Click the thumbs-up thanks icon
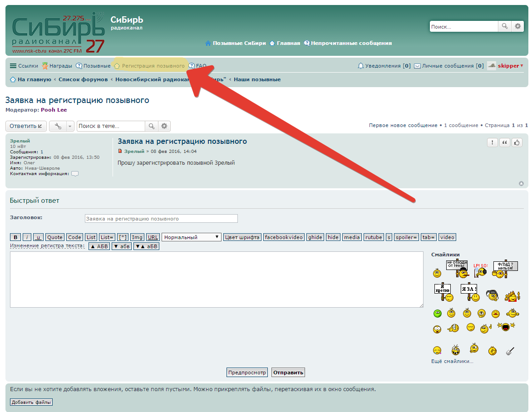Screen dimensions: 532x412 tap(517, 142)
